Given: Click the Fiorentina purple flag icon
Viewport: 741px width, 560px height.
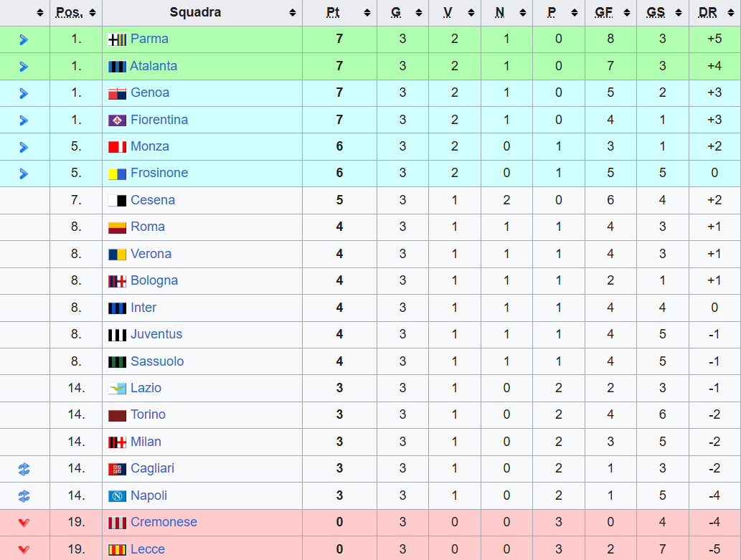Looking at the screenshot, I should (x=117, y=120).
